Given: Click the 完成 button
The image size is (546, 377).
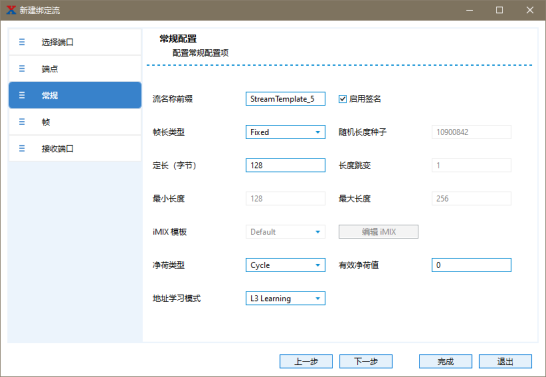Looking at the screenshot, I should [x=446, y=361].
